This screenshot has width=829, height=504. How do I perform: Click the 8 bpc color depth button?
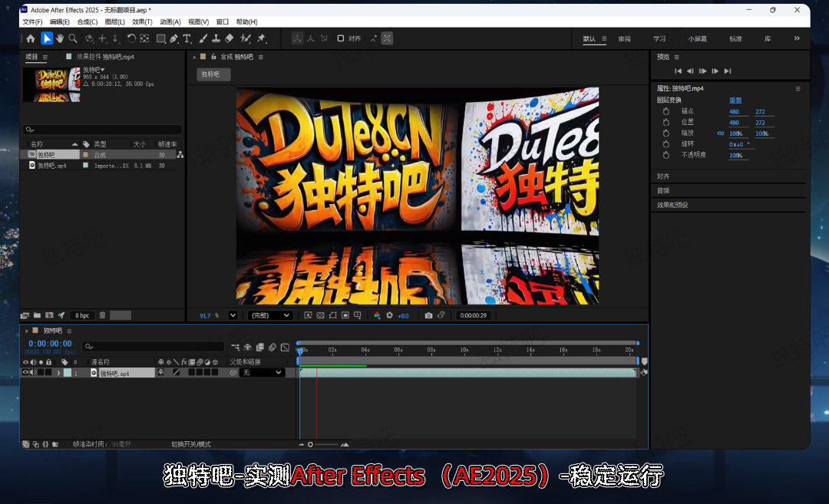[82, 315]
